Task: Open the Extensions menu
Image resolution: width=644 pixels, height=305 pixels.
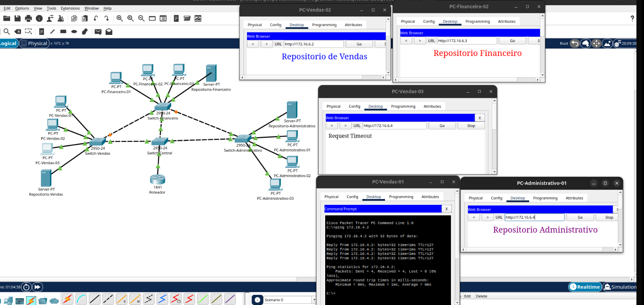Action: [x=70, y=8]
